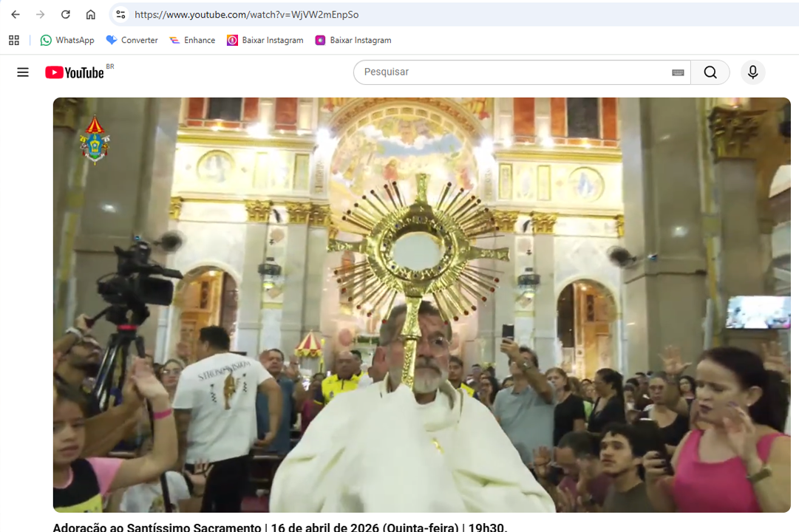Click the forward navigation arrow

41,15
